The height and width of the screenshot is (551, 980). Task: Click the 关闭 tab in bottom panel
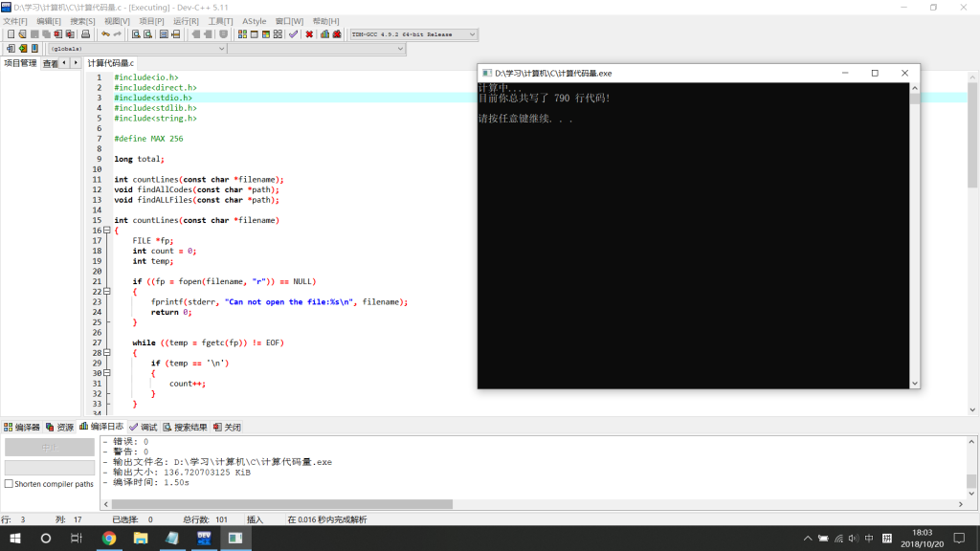(x=227, y=428)
